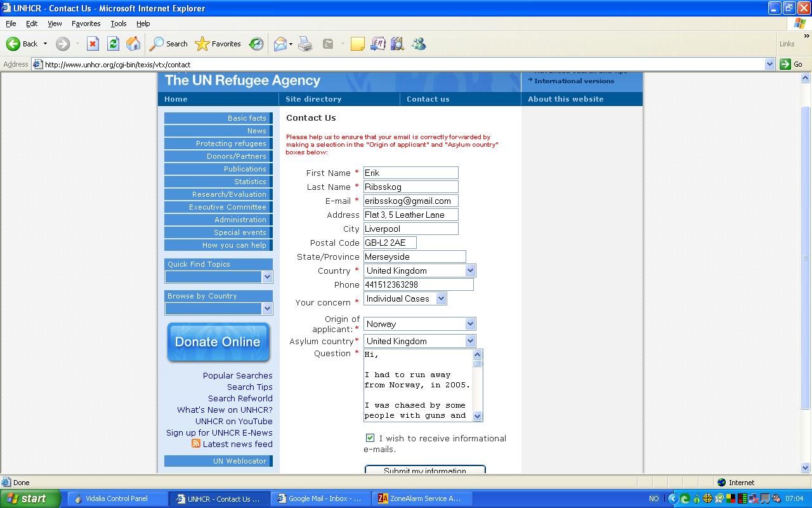Screen dimensions: 812x508
Task: Go back with the Back arrow button
Action: 22,44
